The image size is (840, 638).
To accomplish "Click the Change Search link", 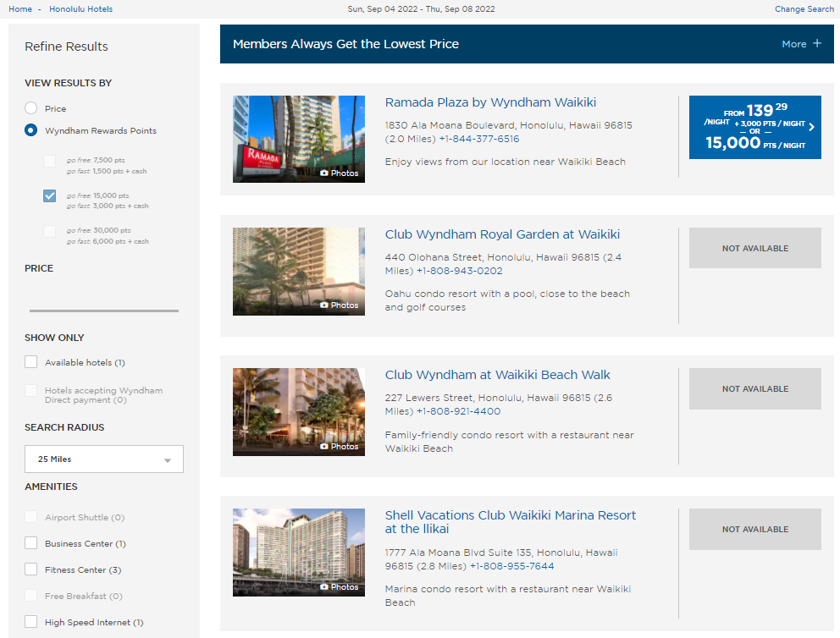I will click(804, 9).
